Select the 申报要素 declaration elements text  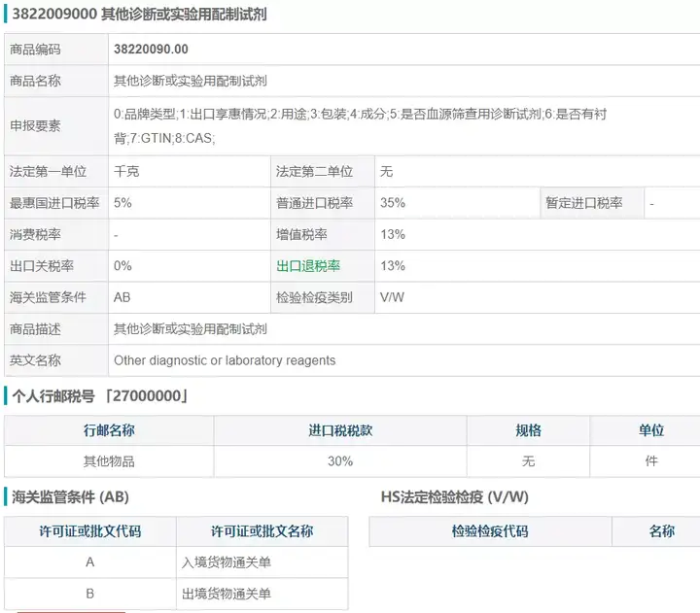point(360,126)
